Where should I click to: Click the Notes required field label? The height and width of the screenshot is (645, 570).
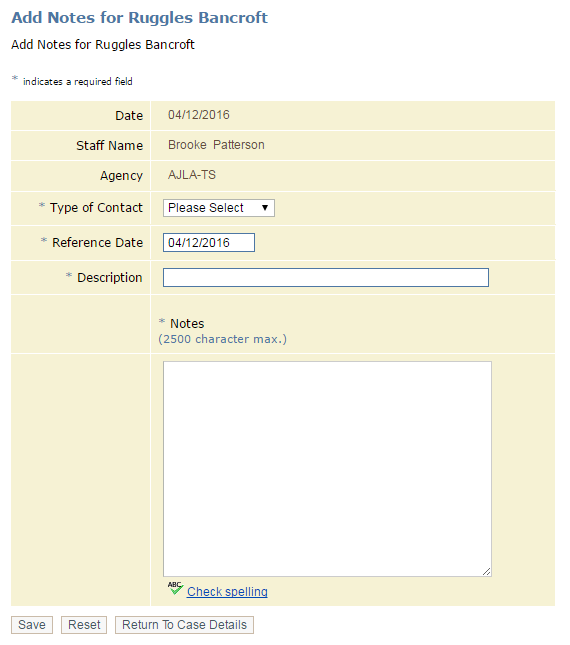tap(187, 324)
